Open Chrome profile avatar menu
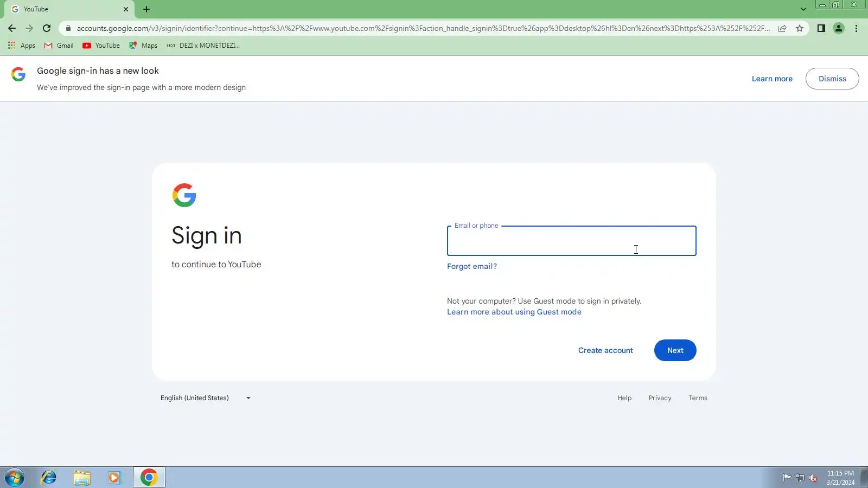Viewport: 868px width, 488px height. 839,28
